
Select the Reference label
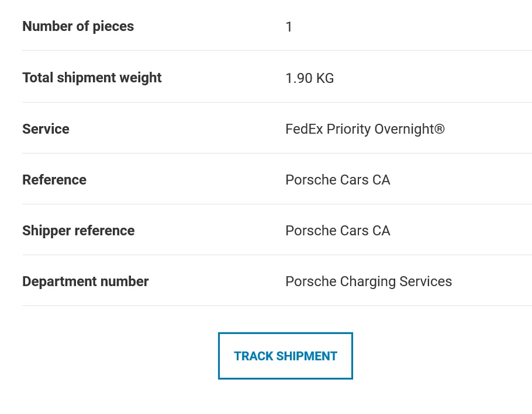click(x=54, y=180)
